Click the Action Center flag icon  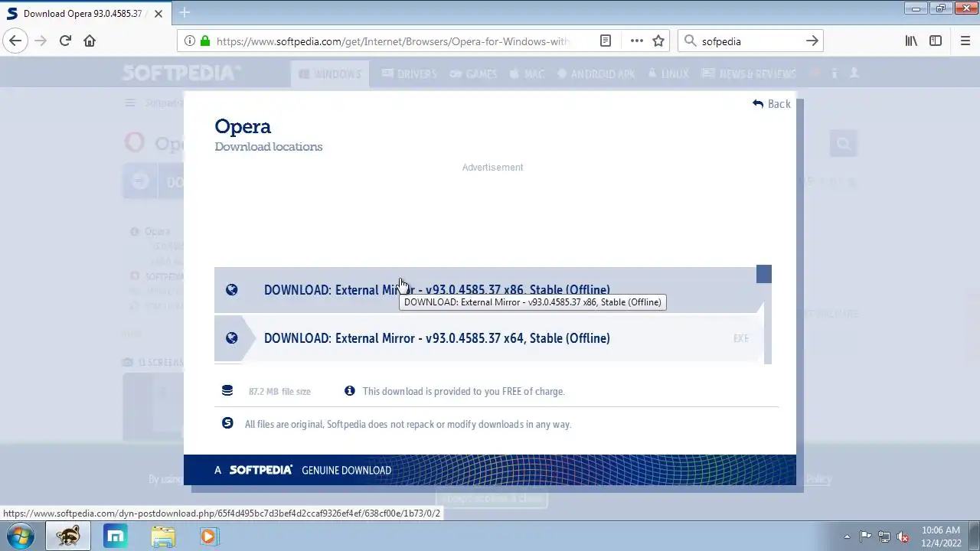click(x=865, y=536)
